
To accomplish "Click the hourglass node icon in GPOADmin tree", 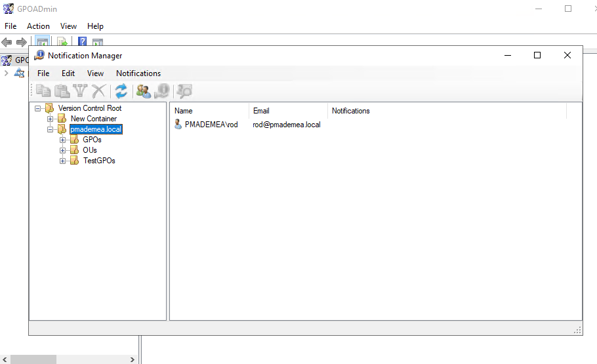I will click(x=19, y=73).
